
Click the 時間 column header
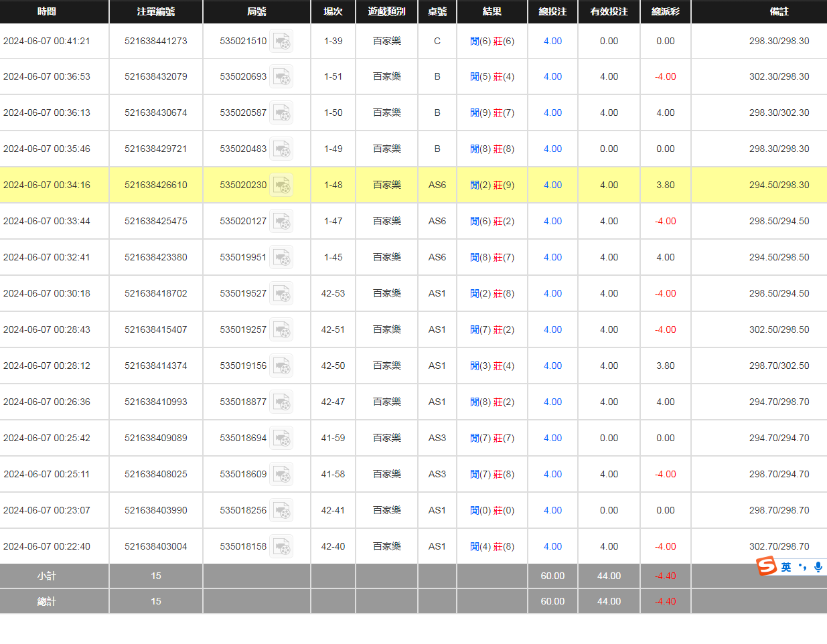(47, 11)
